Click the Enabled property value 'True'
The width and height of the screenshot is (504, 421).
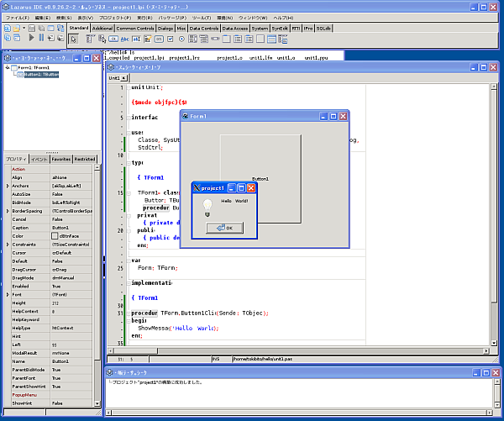point(71,287)
